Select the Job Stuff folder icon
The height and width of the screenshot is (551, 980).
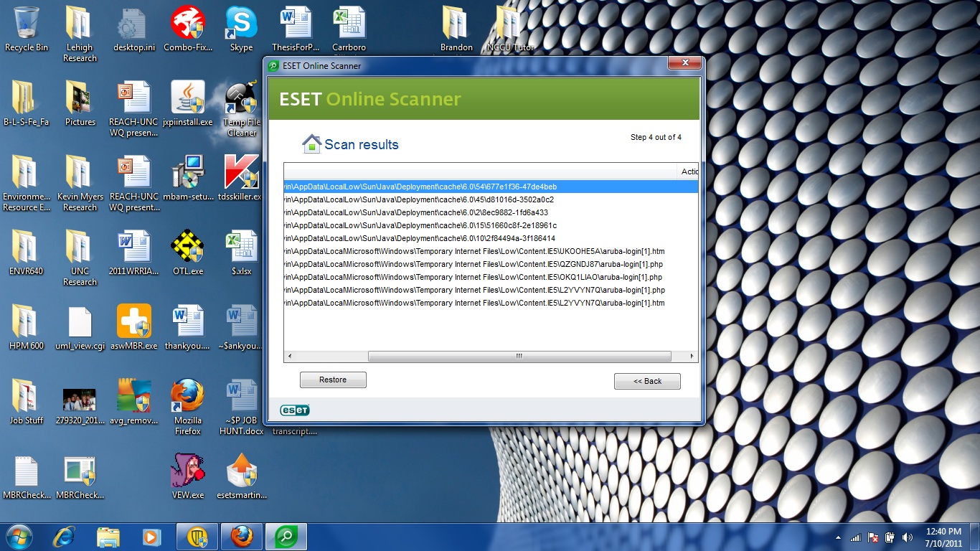[27, 402]
